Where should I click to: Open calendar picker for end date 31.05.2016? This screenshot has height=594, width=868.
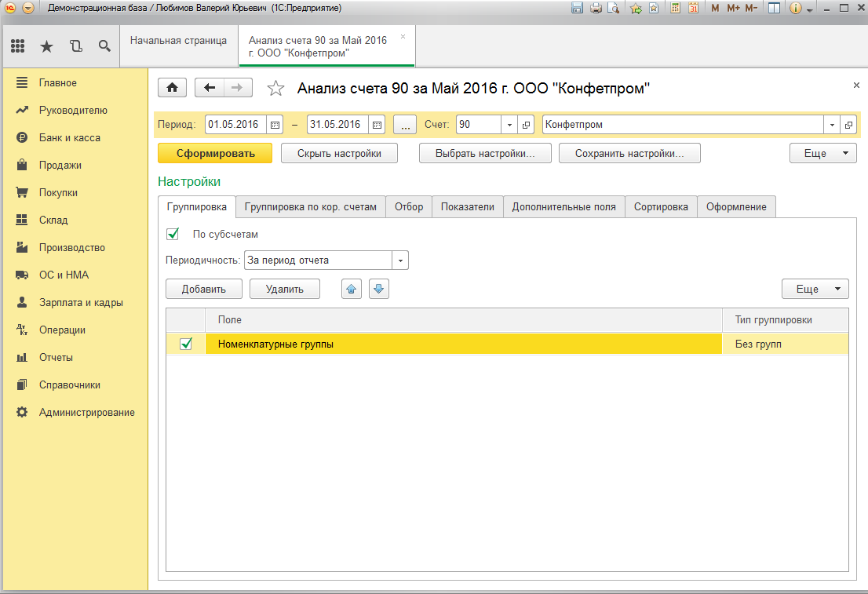(x=377, y=125)
